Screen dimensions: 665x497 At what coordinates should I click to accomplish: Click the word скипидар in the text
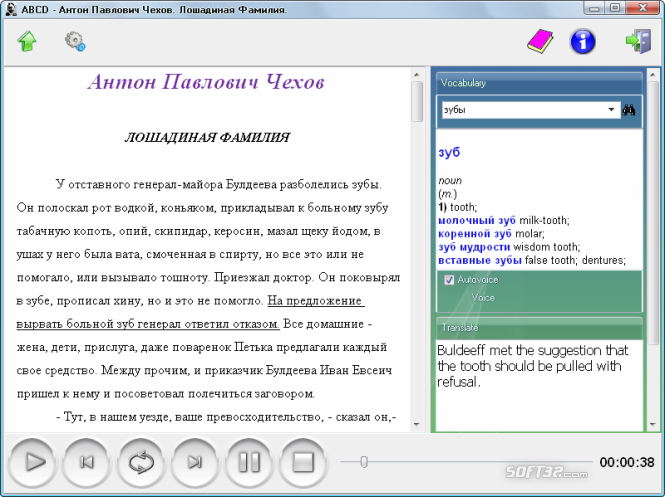[181, 232]
